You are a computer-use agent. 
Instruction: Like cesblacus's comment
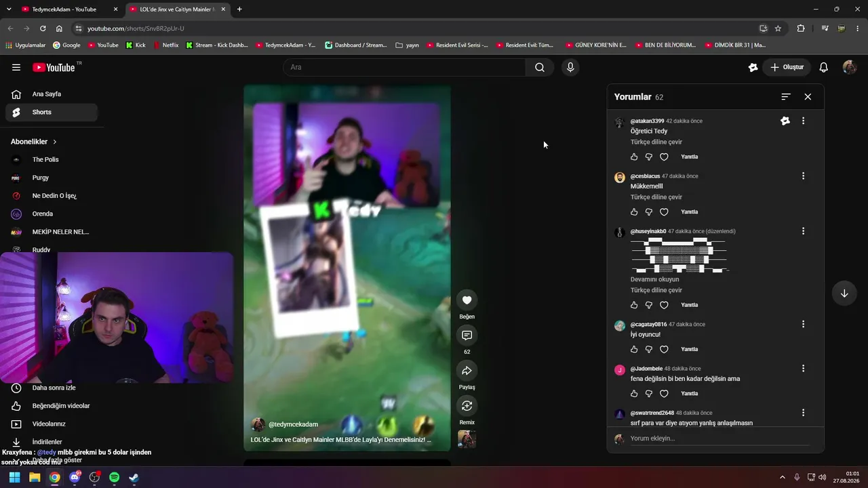pos(634,212)
